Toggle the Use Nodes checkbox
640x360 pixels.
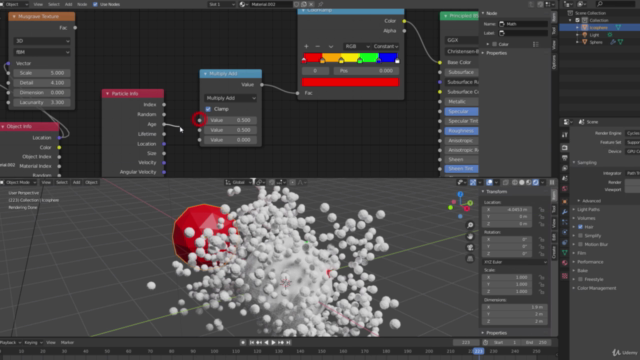tap(95, 4)
